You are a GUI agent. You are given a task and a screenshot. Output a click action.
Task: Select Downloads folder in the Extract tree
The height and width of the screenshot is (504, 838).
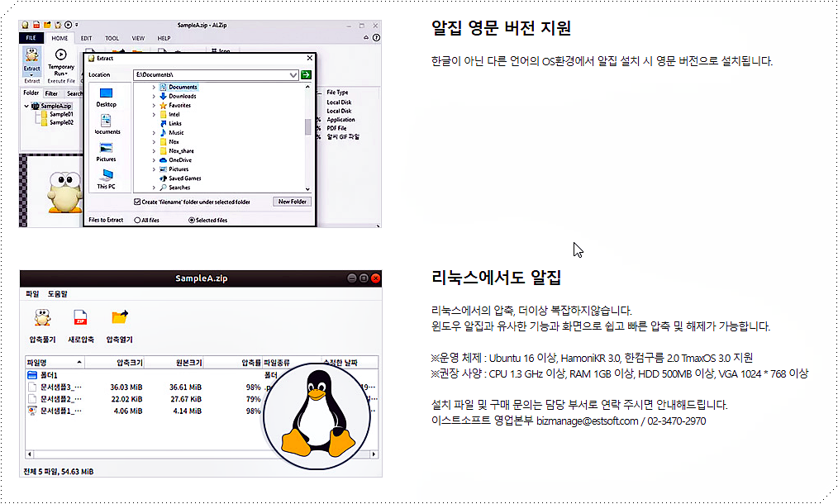coord(178,96)
